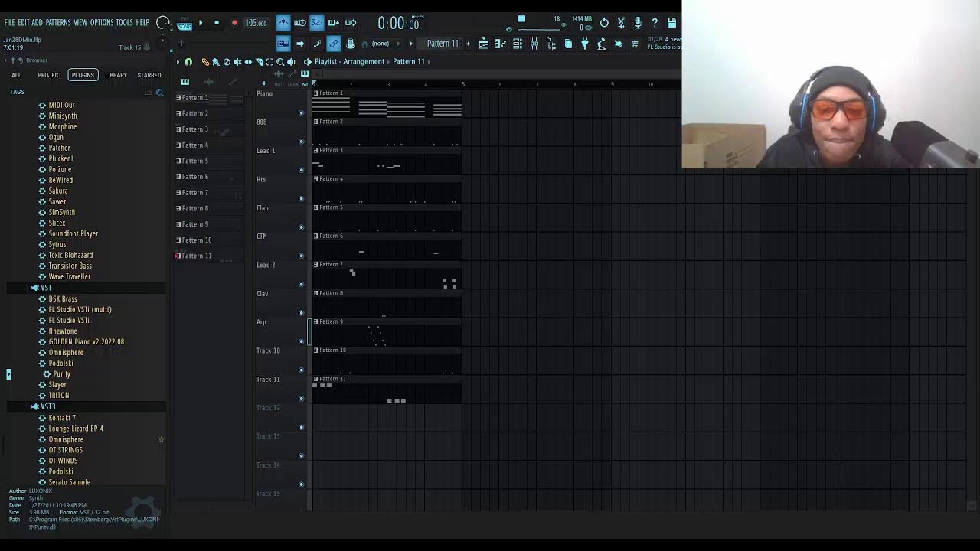Mute the 808 track LED
The width and height of the screenshot is (980, 551).
301,142
